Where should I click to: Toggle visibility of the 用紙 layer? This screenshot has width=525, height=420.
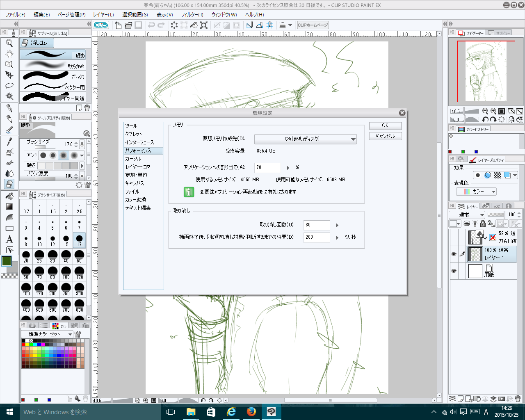click(454, 271)
